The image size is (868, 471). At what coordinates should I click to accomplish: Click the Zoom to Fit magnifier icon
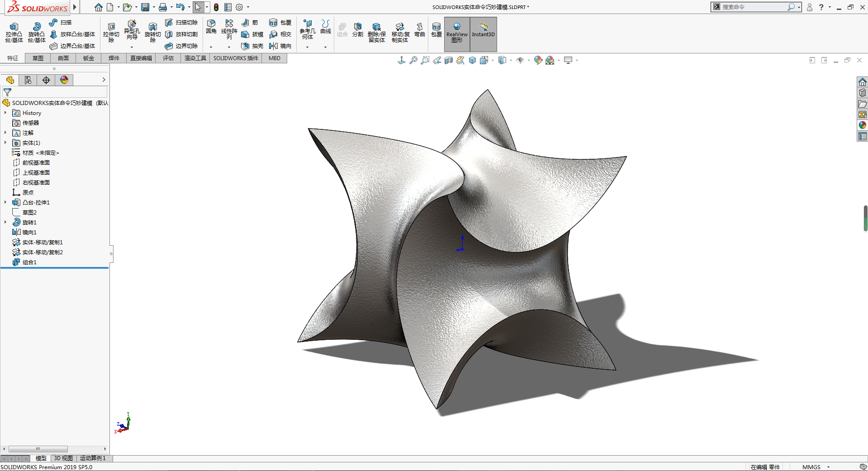click(x=413, y=60)
